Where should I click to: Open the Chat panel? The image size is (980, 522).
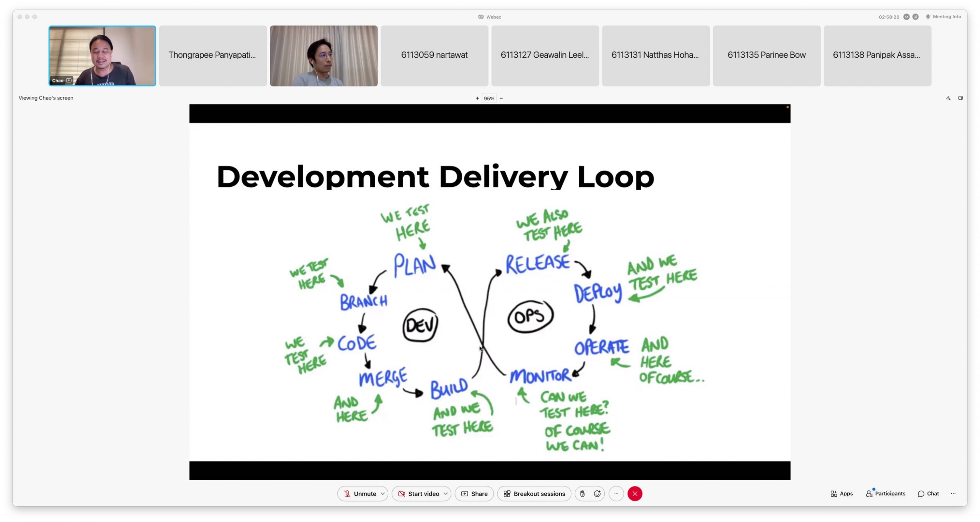[928, 494]
